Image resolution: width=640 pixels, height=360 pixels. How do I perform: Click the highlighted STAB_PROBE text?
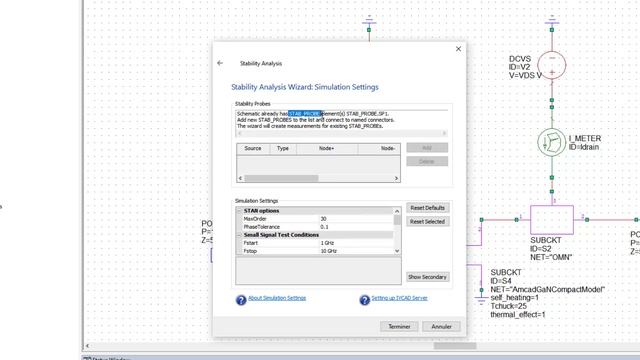click(x=305, y=113)
